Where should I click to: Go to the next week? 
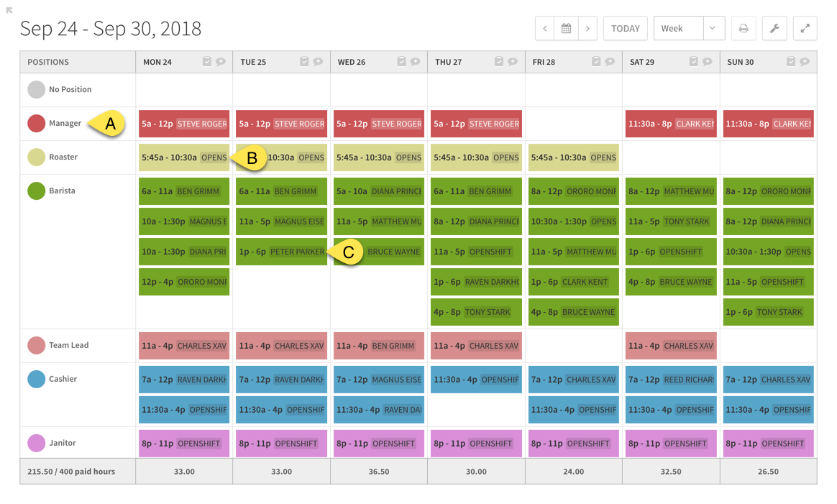[587, 28]
